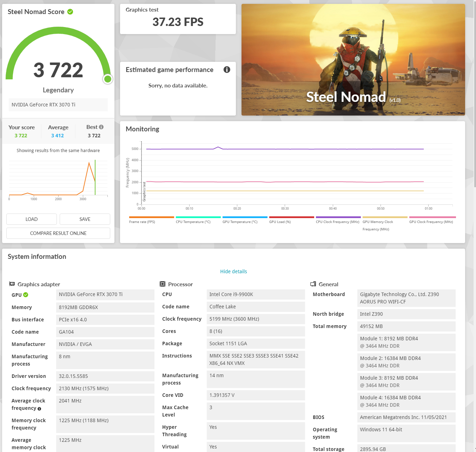The height and width of the screenshot is (452, 476).
Task: Click Manufacturer value NVIDIA / EVGA
Action: pyautogui.click(x=105, y=344)
